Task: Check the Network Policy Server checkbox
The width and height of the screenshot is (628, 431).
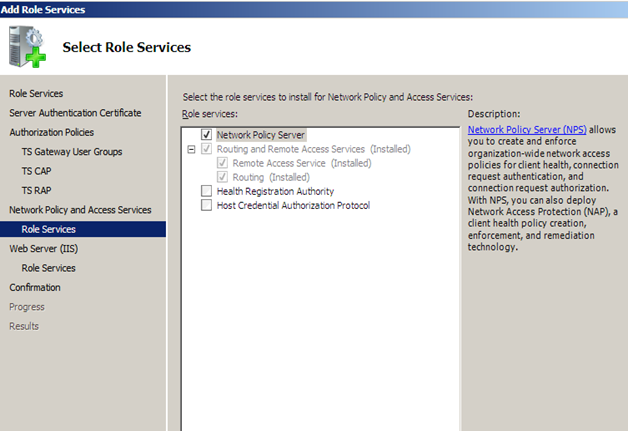Action: coord(206,134)
